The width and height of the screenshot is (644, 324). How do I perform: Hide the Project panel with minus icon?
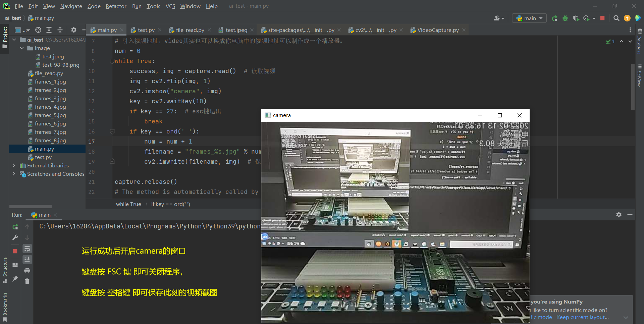84,30
